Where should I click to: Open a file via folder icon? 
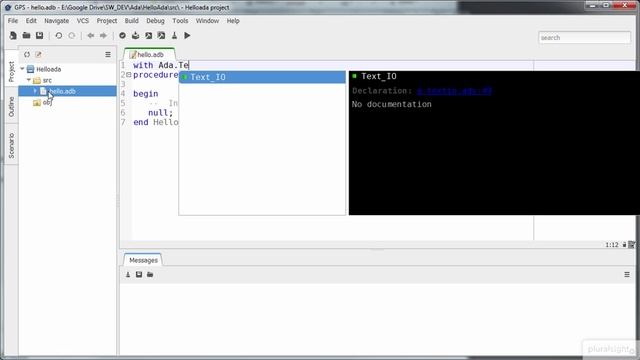(26, 36)
